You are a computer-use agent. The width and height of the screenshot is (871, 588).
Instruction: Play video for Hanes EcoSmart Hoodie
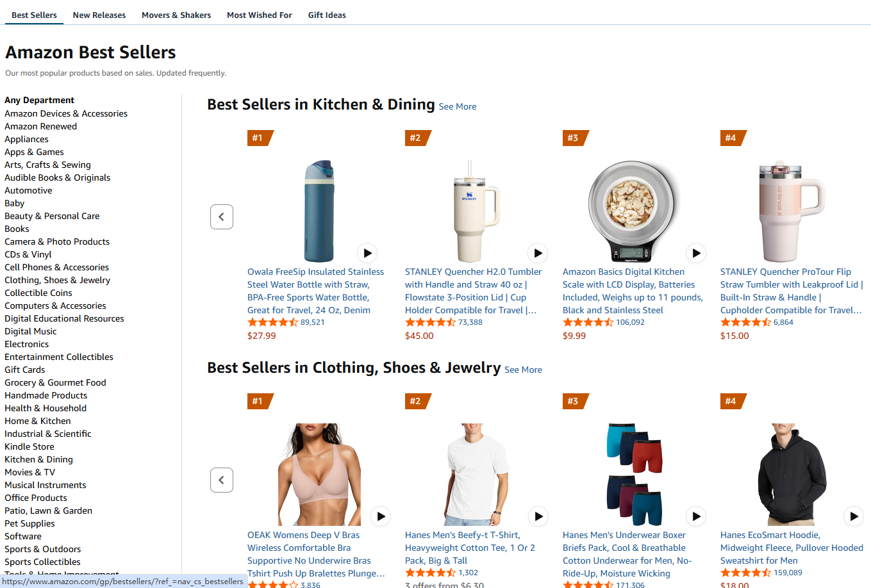pos(854,516)
